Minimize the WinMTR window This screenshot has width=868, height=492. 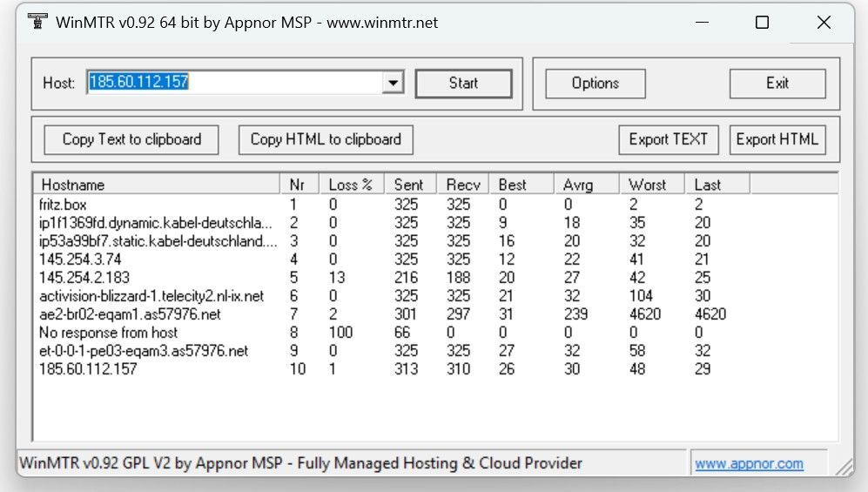tap(702, 22)
